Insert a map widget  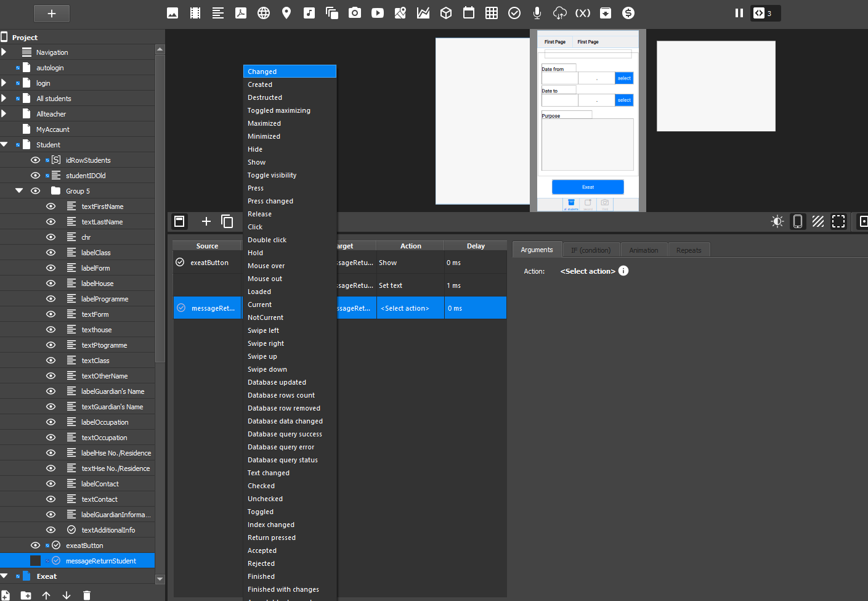point(400,13)
